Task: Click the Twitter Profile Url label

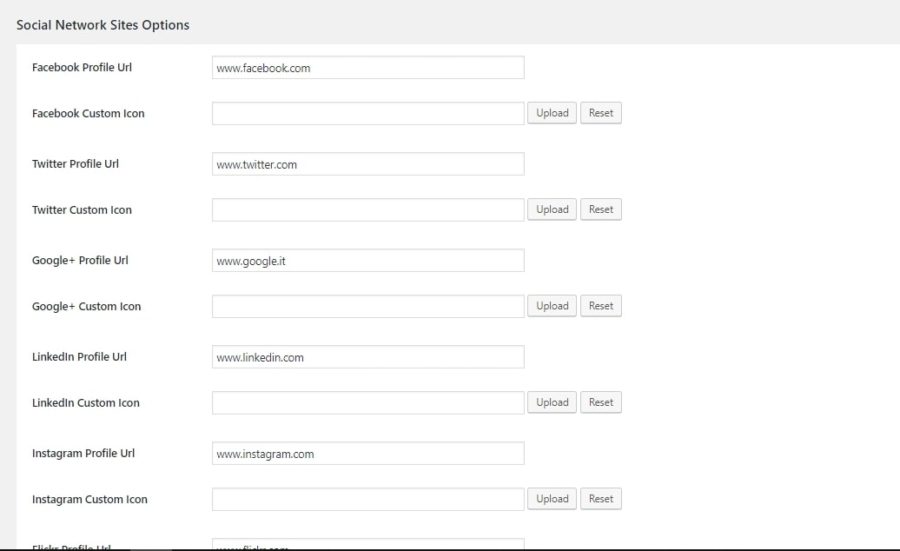Action: tap(75, 164)
